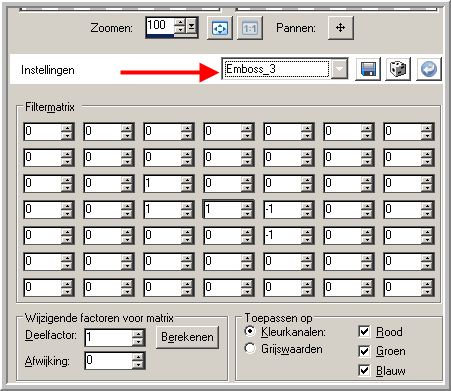Increase the Deelfactor value with up arrow
The image size is (451, 391).
click(138, 334)
